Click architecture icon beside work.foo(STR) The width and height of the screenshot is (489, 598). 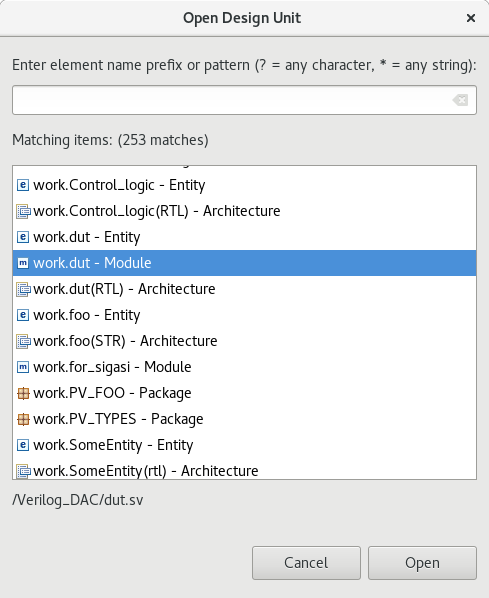(23, 341)
